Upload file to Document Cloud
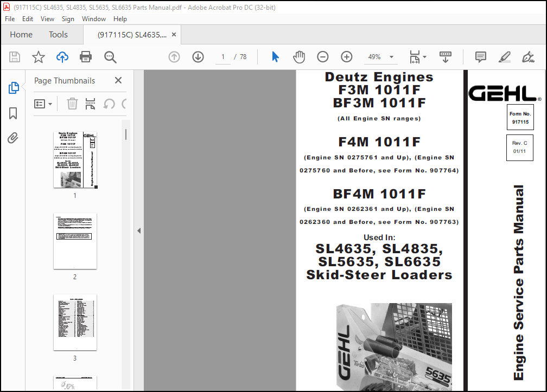 62,57
